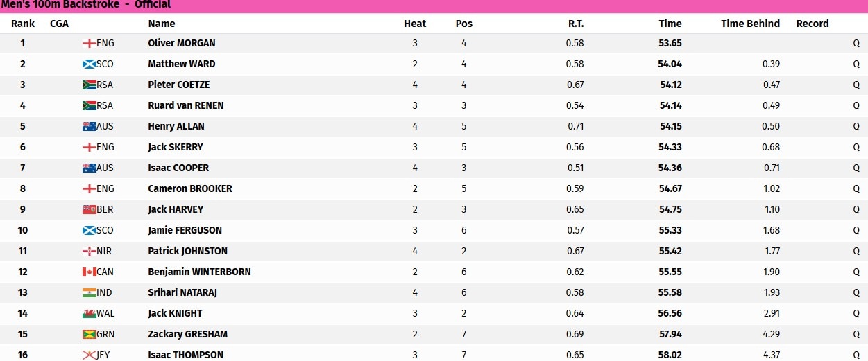Click the Bermuda flag next to Jack Harvey
The height and width of the screenshot is (361, 868).
tap(89, 209)
